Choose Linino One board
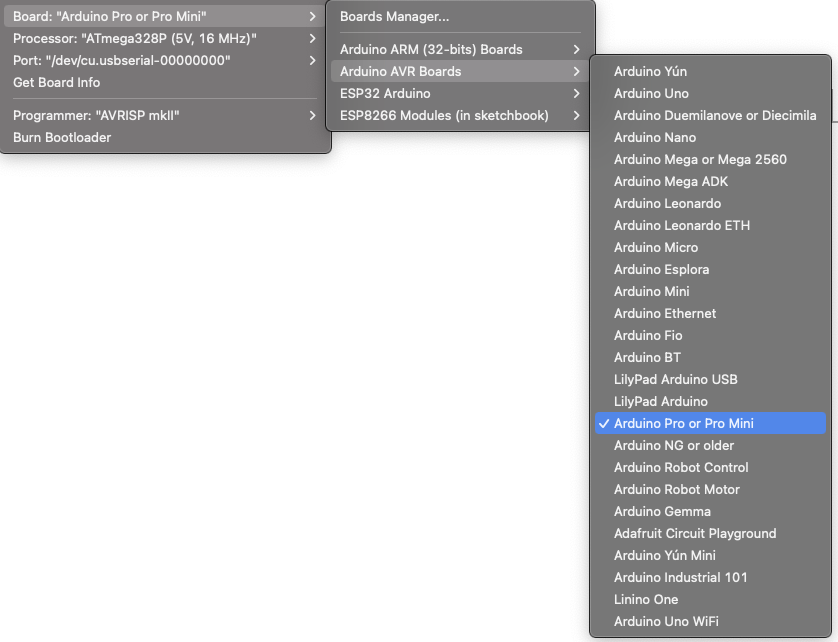 point(710,599)
